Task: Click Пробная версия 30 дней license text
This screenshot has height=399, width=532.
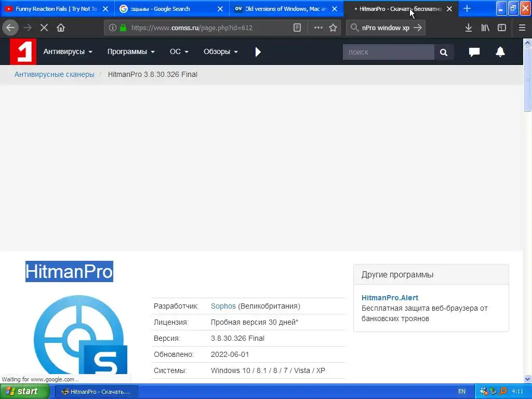Action: click(x=255, y=322)
